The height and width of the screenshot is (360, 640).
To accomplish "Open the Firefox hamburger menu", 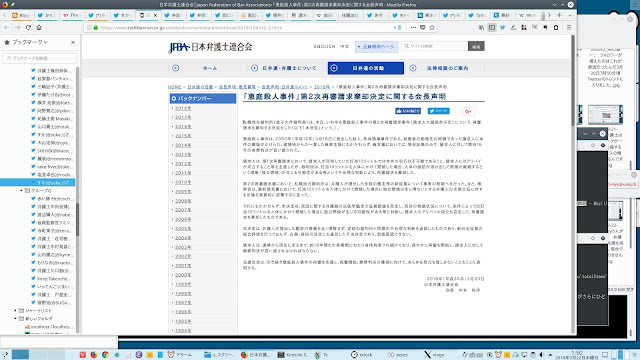I will pyautogui.click(x=569, y=27).
